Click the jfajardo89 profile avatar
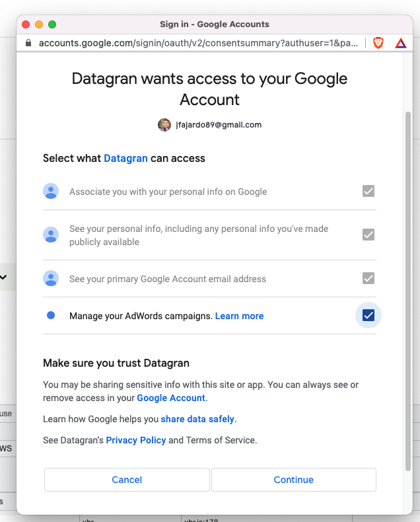 [164, 125]
